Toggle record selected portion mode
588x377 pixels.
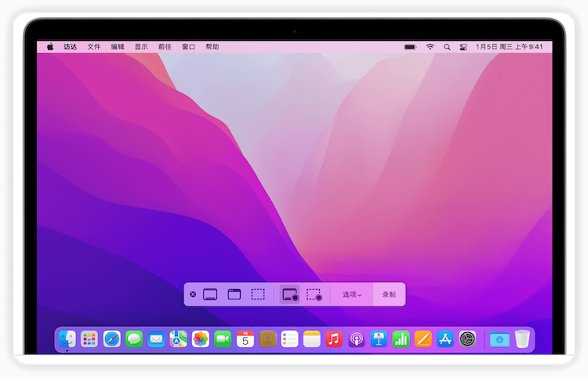(314, 295)
